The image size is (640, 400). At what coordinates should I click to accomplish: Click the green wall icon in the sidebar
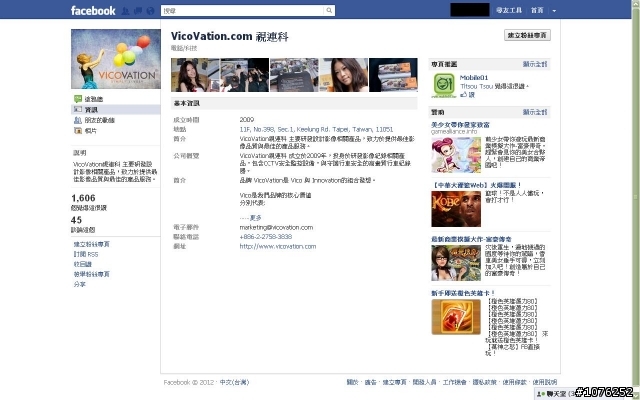[x=78, y=99]
